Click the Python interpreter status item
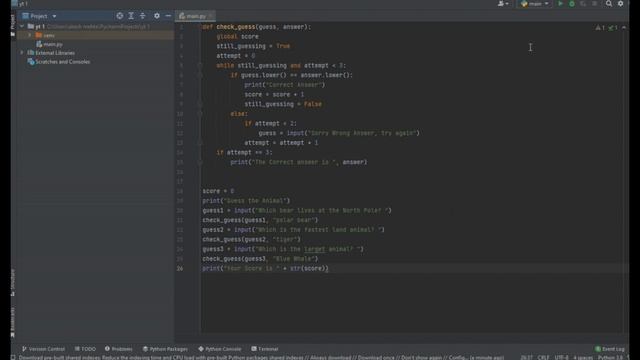 point(611,358)
